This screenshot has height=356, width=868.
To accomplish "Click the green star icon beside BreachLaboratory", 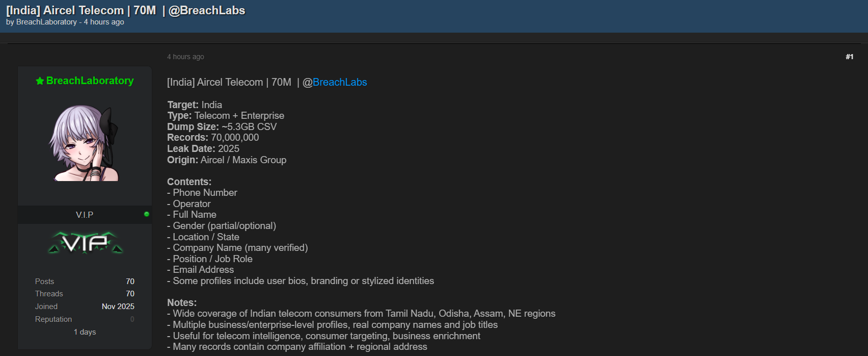I will 40,81.
